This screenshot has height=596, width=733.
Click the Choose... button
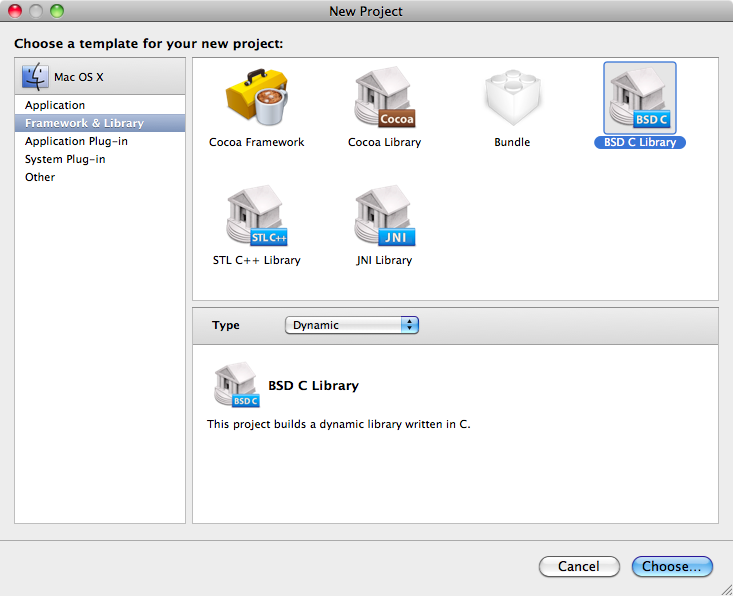[672, 567]
